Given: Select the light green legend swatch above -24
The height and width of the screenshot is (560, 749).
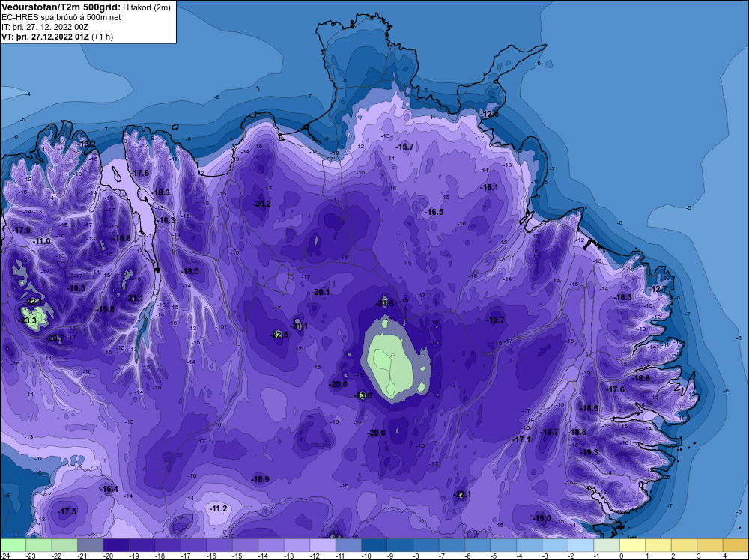Looking at the screenshot, I should point(13,545).
